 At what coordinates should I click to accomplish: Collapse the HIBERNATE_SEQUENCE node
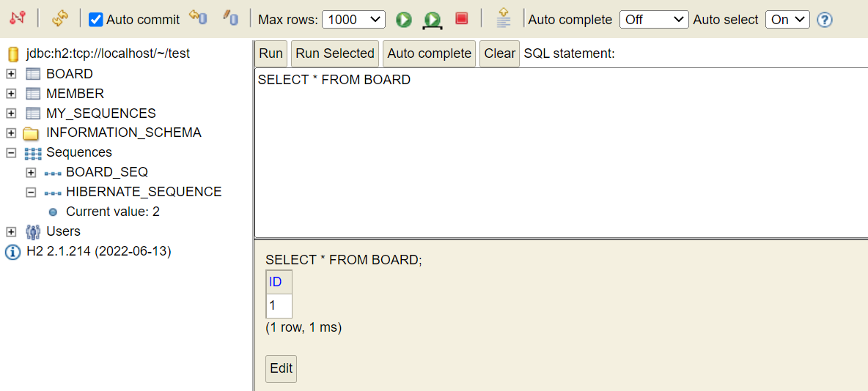pyautogui.click(x=31, y=193)
